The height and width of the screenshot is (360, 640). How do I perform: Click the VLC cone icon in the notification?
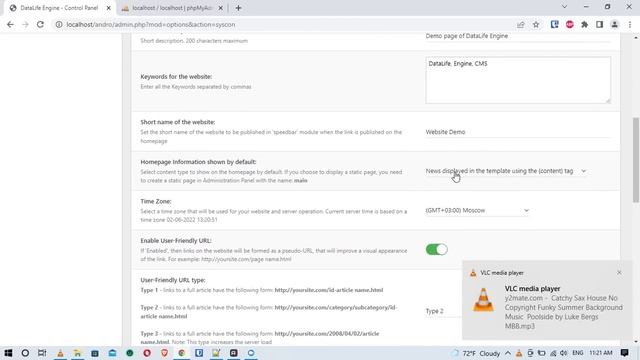tap(483, 300)
